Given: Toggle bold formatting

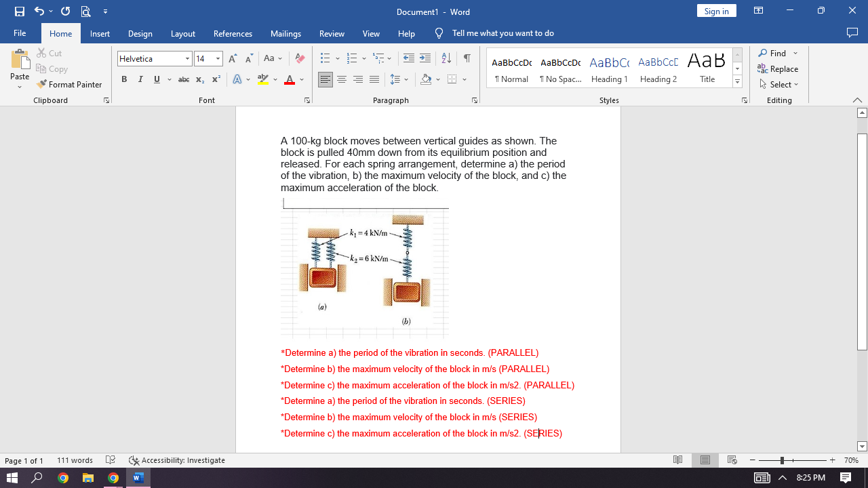Looking at the screenshot, I should pos(124,79).
